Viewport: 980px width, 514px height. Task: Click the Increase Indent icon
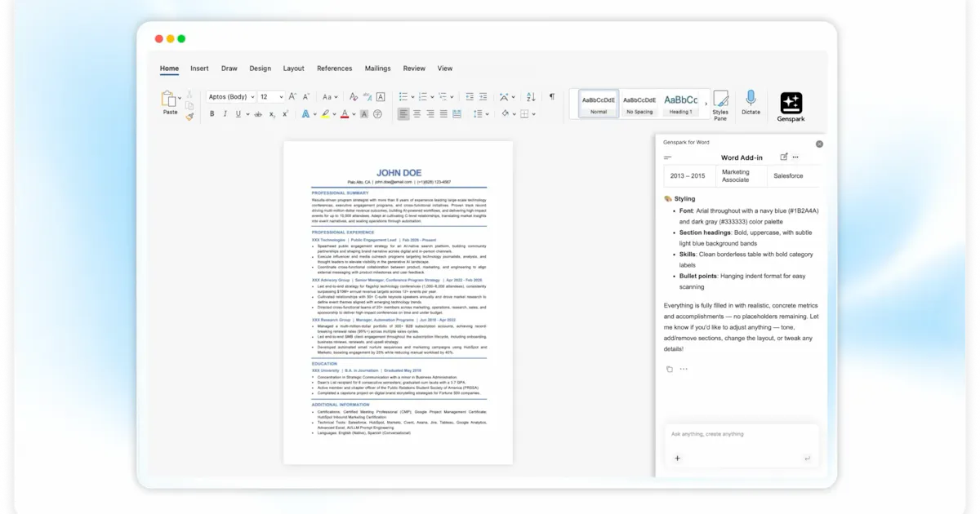click(483, 96)
